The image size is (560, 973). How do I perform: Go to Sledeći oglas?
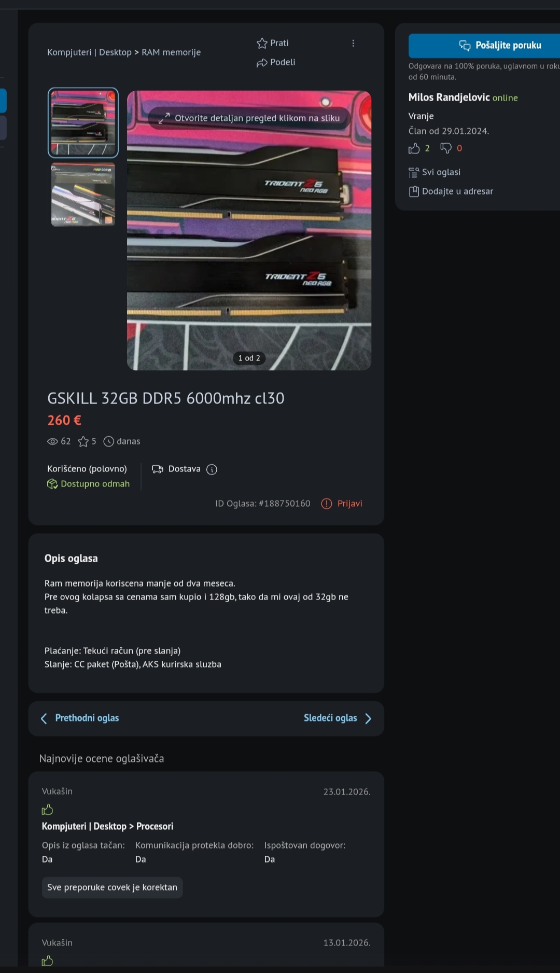coord(338,718)
